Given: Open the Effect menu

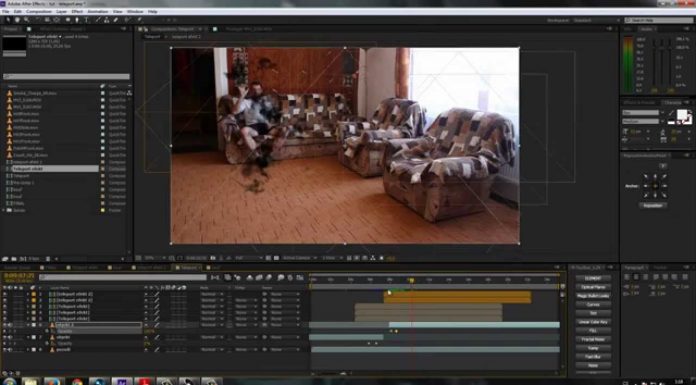Looking at the screenshot, I should point(77,12).
